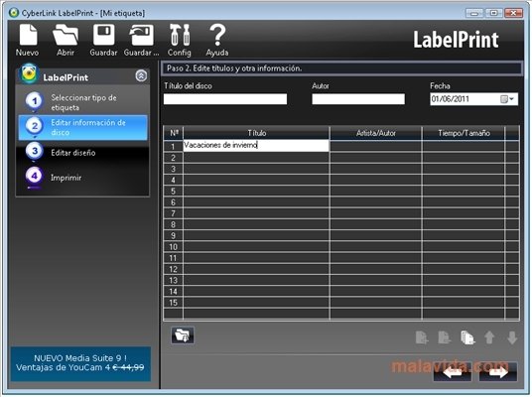Click the Título del disco input field
The width and height of the screenshot is (532, 397).
click(225, 99)
